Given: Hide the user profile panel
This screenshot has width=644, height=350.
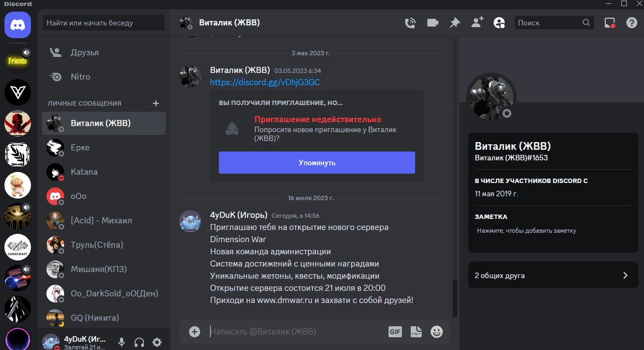Looking at the screenshot, I should click(x=499, y=23).
